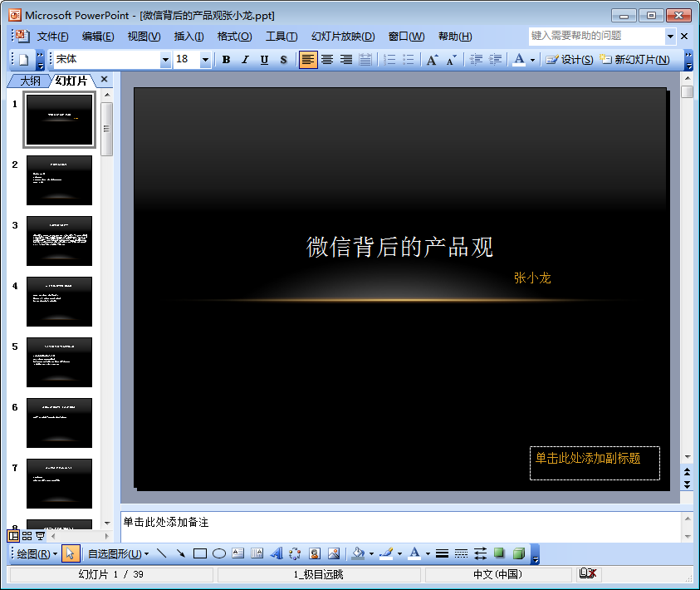Click the help question input box

[597, 37]
